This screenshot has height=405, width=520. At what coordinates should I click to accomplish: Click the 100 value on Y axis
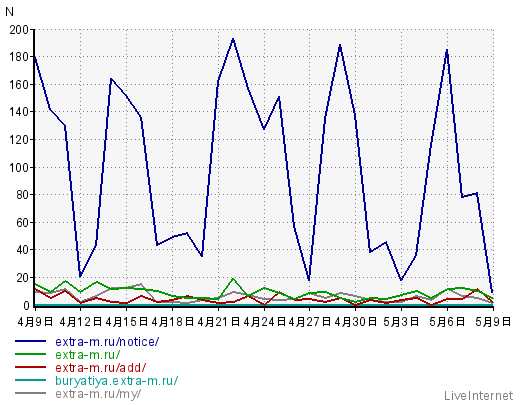[19, 168]
